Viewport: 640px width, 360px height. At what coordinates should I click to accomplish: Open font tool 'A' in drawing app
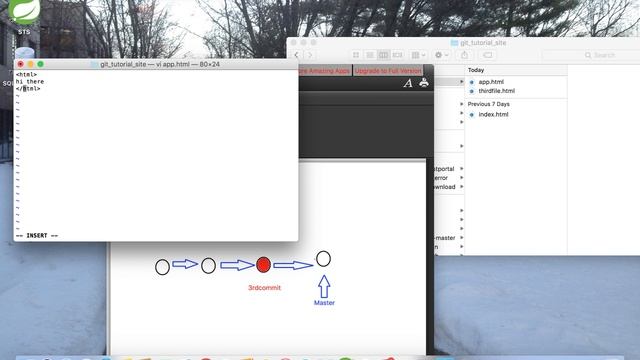(x=408, y=83)
